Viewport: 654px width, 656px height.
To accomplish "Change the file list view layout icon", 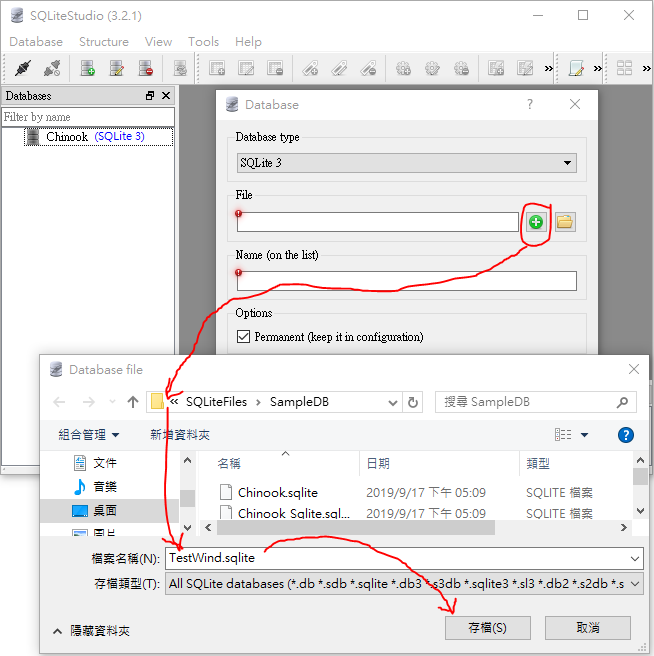I will (x=563, y=435).
